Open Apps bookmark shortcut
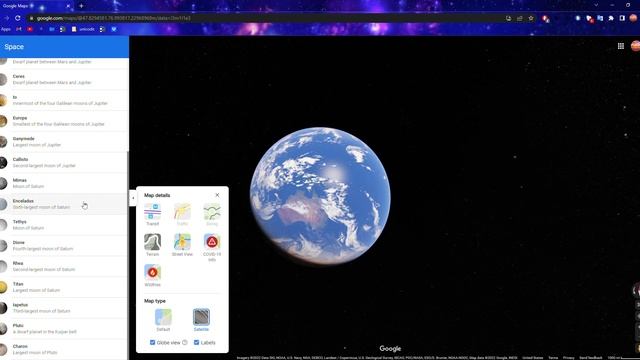The height and width of the screenshot is (360, 640). click(6, 29)
